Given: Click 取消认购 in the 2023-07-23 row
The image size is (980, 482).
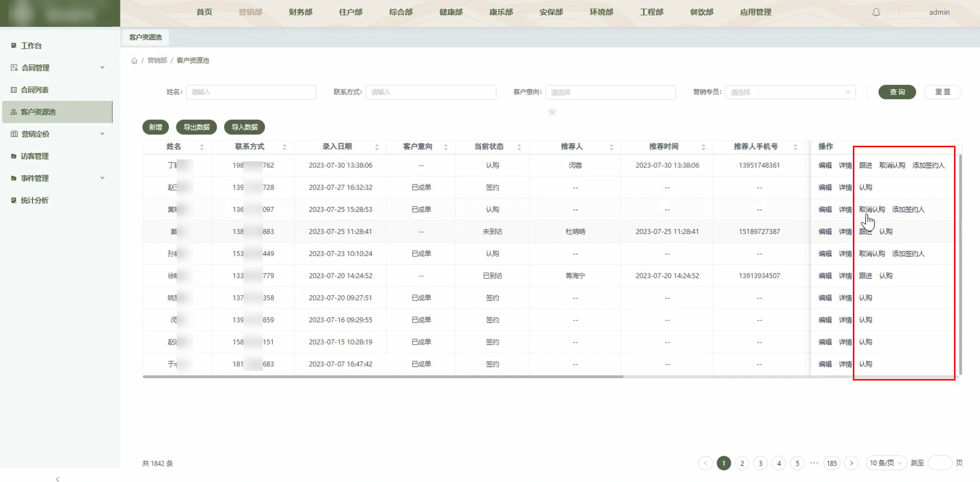Looking at the screenshot, I should 872,254.
